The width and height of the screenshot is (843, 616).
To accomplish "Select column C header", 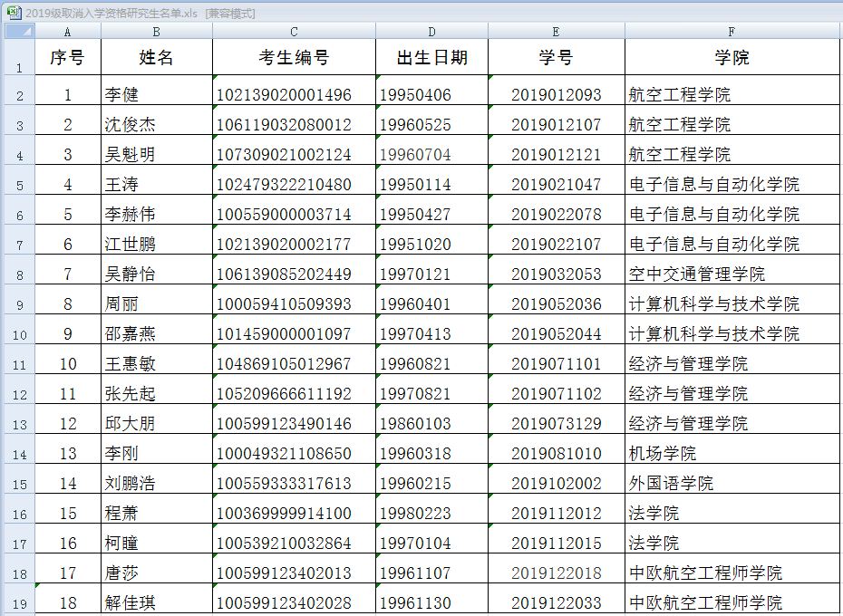I will pos(294,32).
